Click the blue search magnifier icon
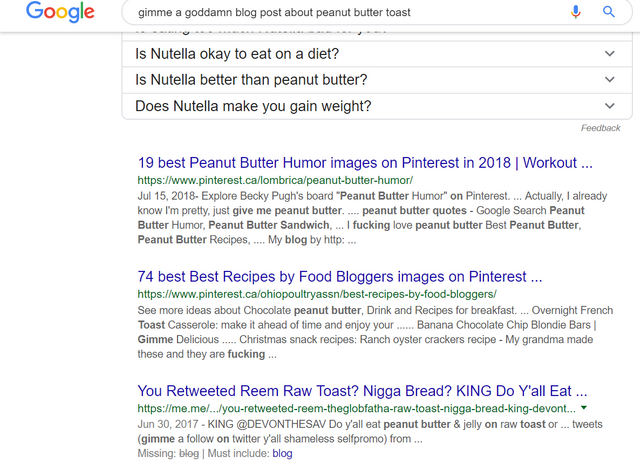 (x=609, y=12)
